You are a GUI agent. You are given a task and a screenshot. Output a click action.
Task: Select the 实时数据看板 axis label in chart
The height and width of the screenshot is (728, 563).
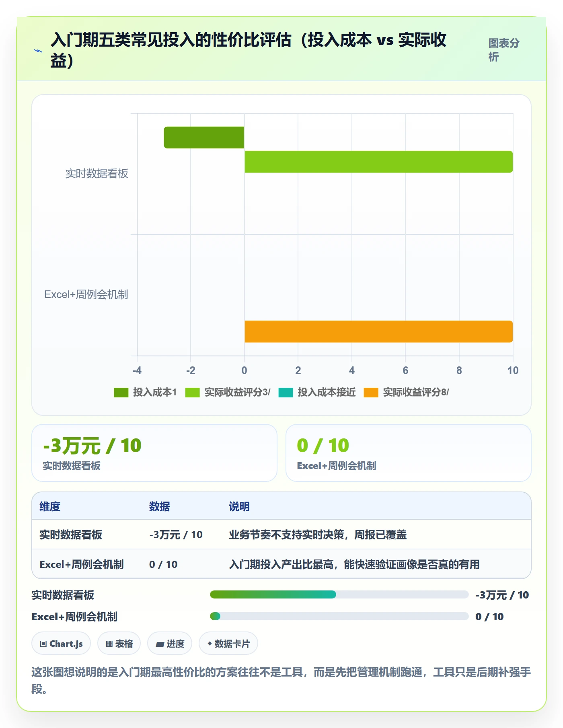point(97,174)
